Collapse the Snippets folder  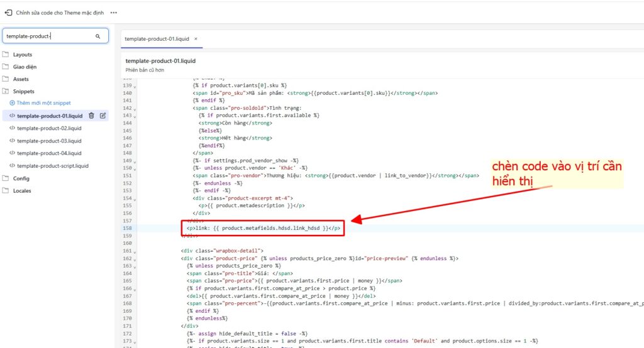[x=23, y=91]
